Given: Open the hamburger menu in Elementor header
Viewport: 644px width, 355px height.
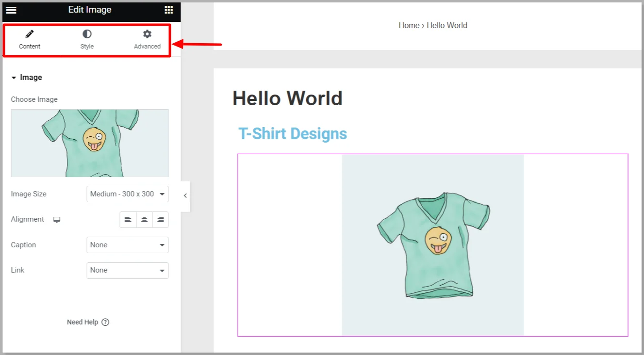Looking at the screenshot, I should click(11, 10).
